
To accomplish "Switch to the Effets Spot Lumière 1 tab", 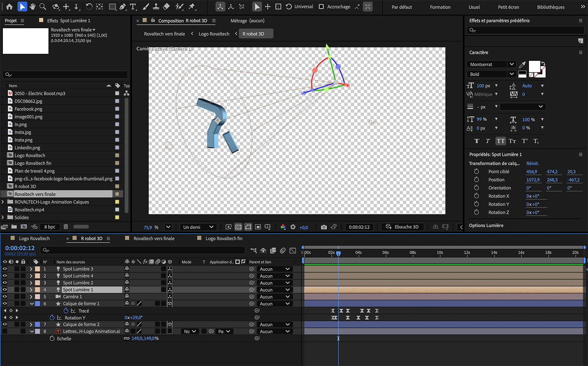I will coord(68,20).
